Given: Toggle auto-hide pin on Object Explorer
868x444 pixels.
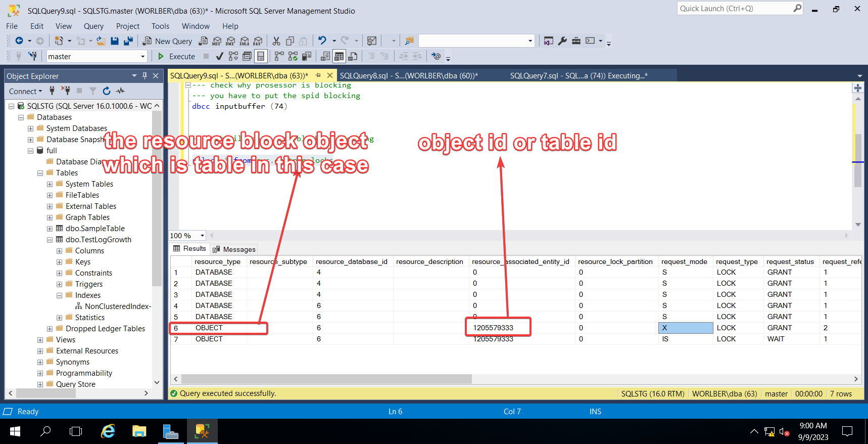Looking at the screenshot, I should (144, 76).
